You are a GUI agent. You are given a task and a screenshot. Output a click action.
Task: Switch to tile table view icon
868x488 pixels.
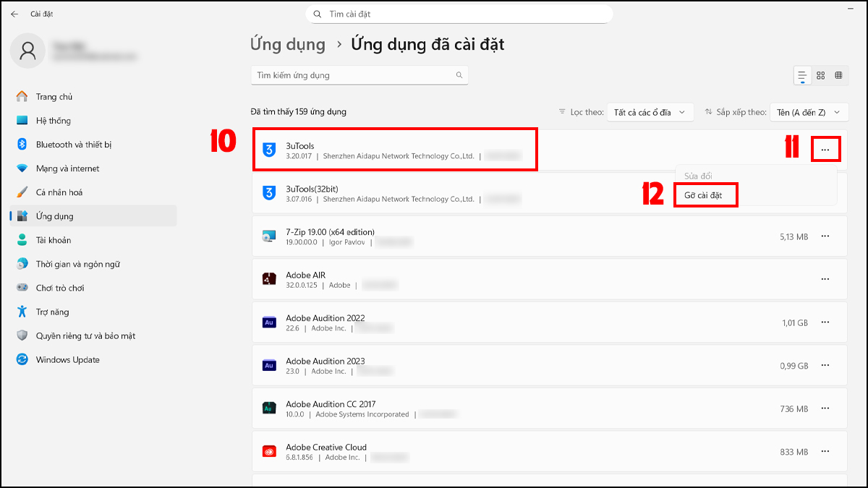(839, 75)
